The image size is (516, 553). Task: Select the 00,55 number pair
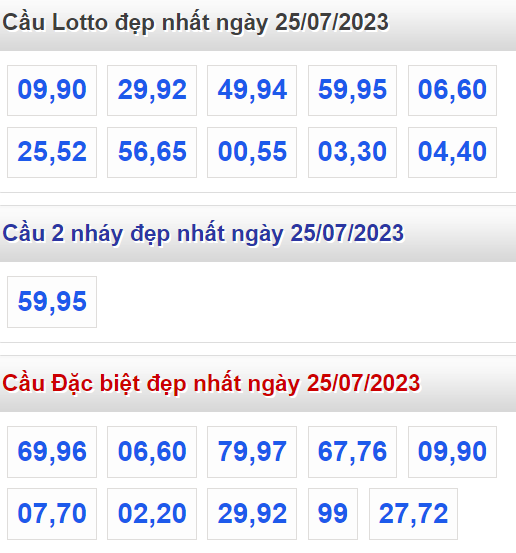252,152
